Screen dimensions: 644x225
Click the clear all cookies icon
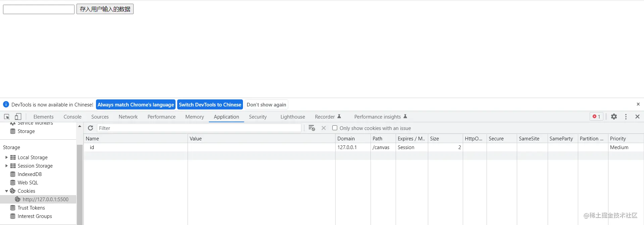(311, 128)
